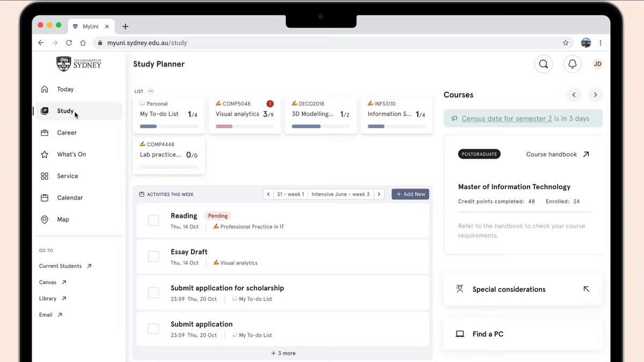Open Chrome three-dot menu
This screenshot has height=362, width=644.
(601, 43)
